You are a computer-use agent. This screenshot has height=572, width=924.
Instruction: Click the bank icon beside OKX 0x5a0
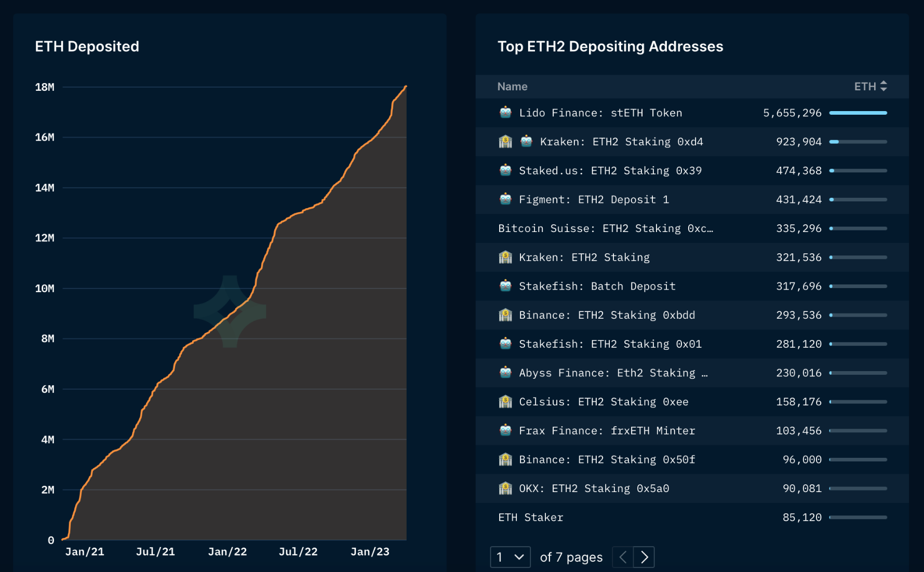pos(505,488)
